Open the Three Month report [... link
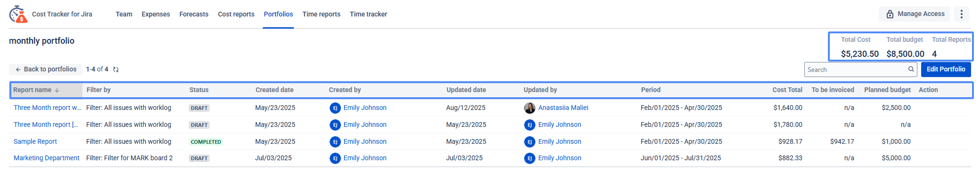Image resolution: width=980 pixels, height=171 pixels. click(x=46, y=125)
